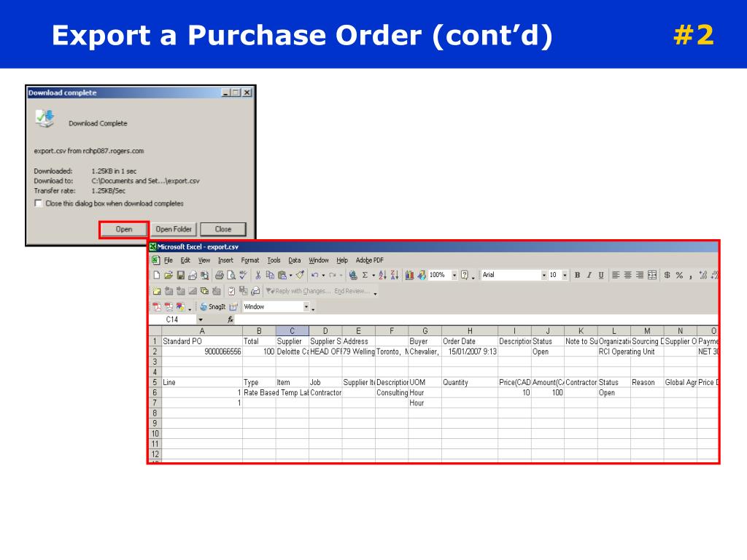Open the Name Box C14 dropdown arrow
Viewport: 747px width, 560px height.
(x=201, y=319)
